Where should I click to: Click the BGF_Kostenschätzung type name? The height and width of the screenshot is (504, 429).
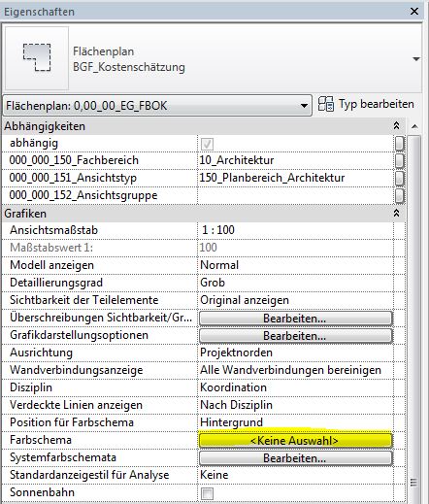[129, 67]
